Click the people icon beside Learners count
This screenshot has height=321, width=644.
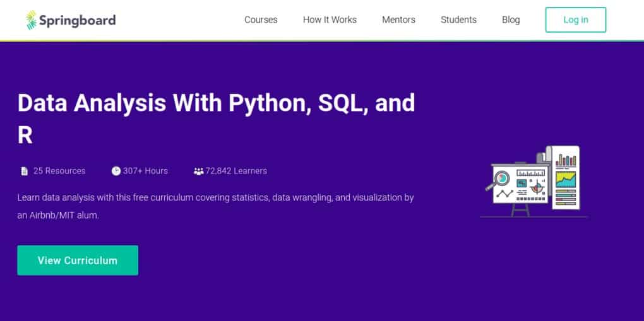click(x=198, y=171)
